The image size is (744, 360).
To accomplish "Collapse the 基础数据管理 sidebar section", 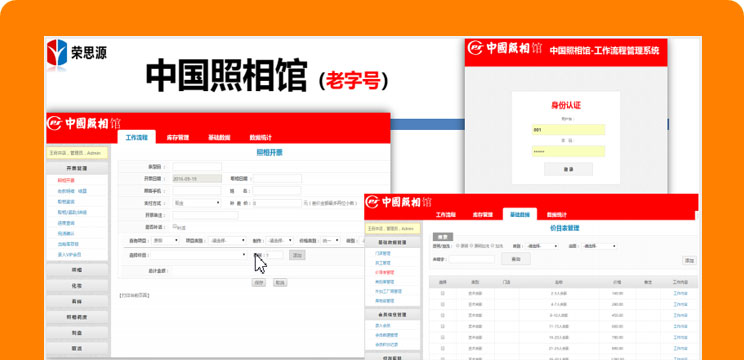I will point(392,242).
